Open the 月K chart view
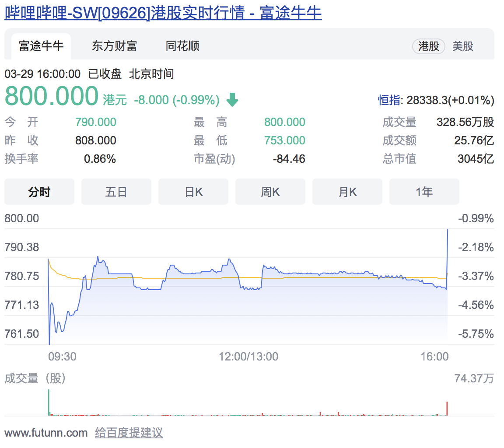 (x=347, y=192)
